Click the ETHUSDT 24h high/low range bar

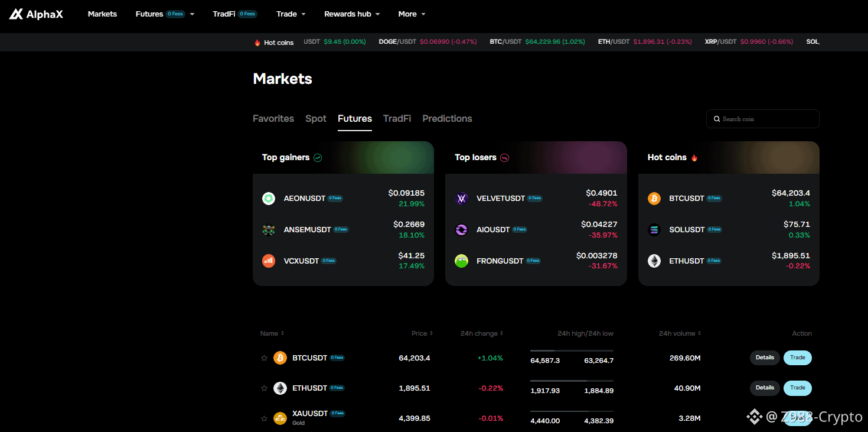point(572,381)
